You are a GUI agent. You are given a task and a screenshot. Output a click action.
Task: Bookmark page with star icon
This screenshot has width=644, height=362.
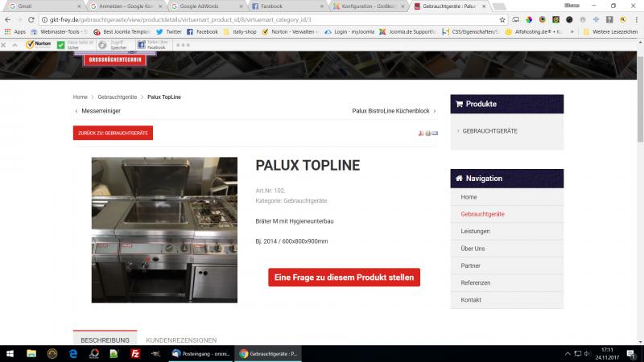502,19
